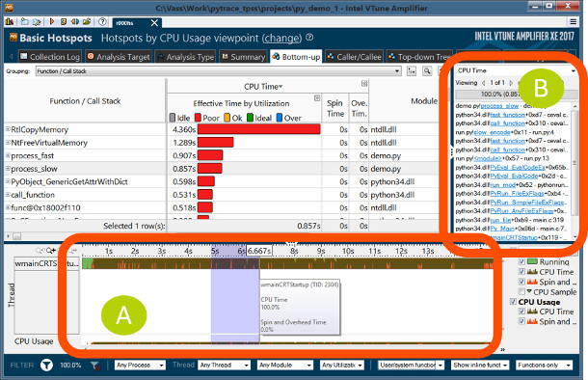Open the Any Module filter dropdown
This screenshot has height=380, width=588.
pyautogui.click(x=285, y=365)
